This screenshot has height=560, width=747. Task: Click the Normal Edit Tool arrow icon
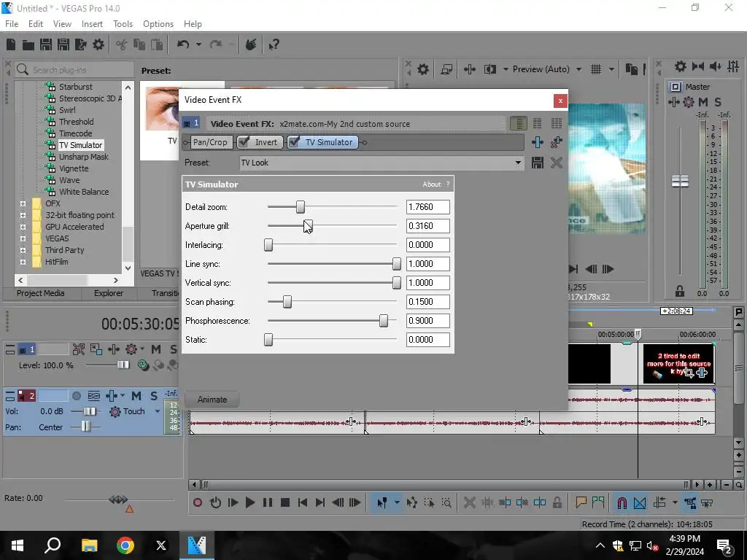(382, 502)
